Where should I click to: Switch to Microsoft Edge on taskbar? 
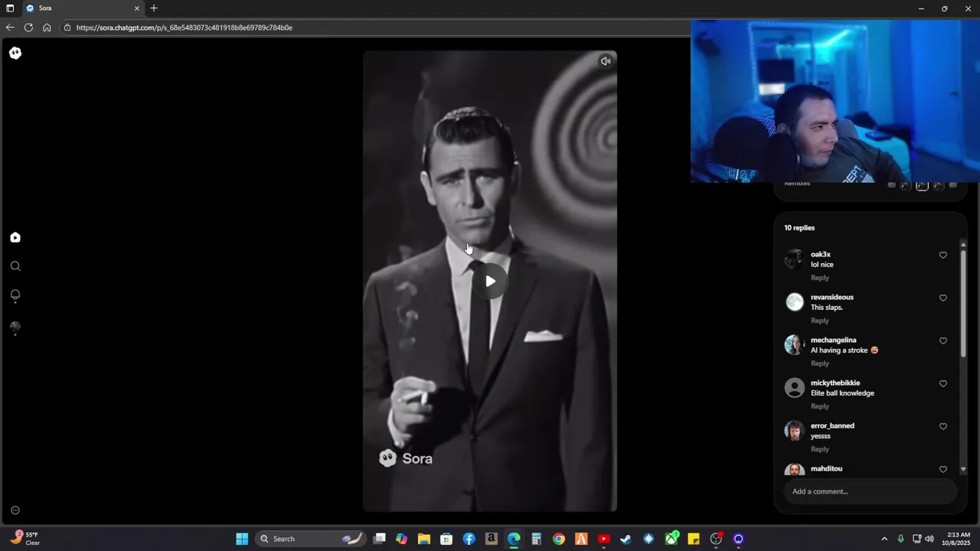[x=514, y=539]
